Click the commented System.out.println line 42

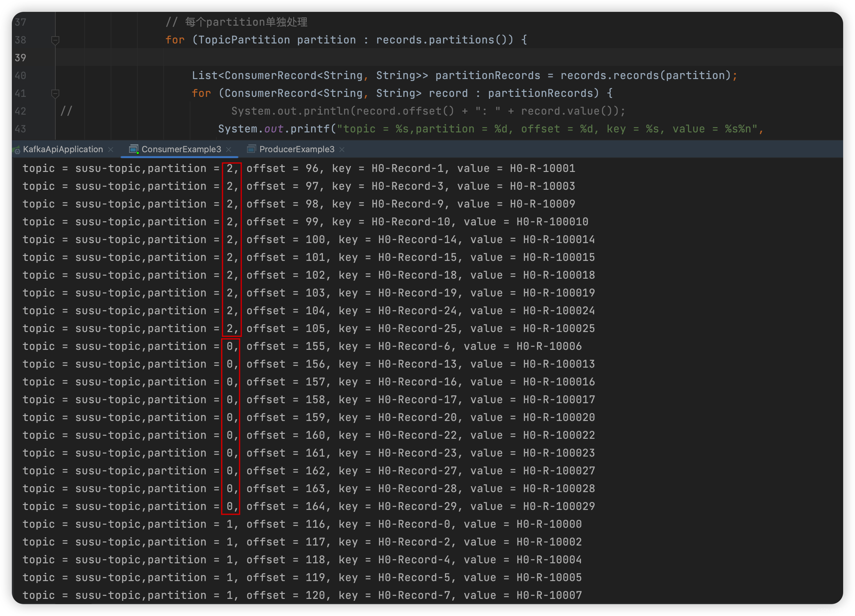pos(428,111)
